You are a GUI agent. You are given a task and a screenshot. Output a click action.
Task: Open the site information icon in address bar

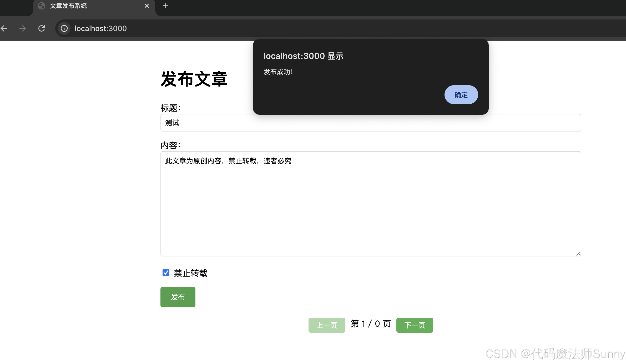[64, 28]
